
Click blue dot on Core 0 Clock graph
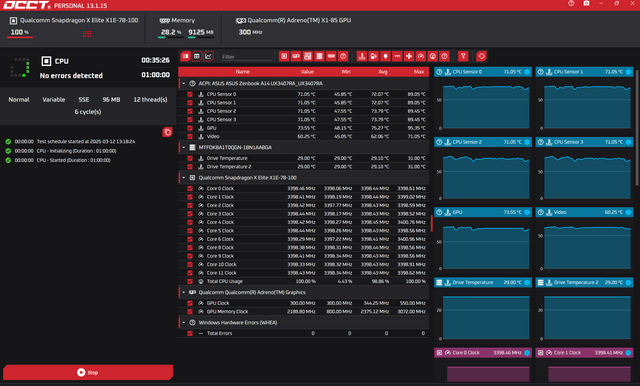(x=527, y=353)
